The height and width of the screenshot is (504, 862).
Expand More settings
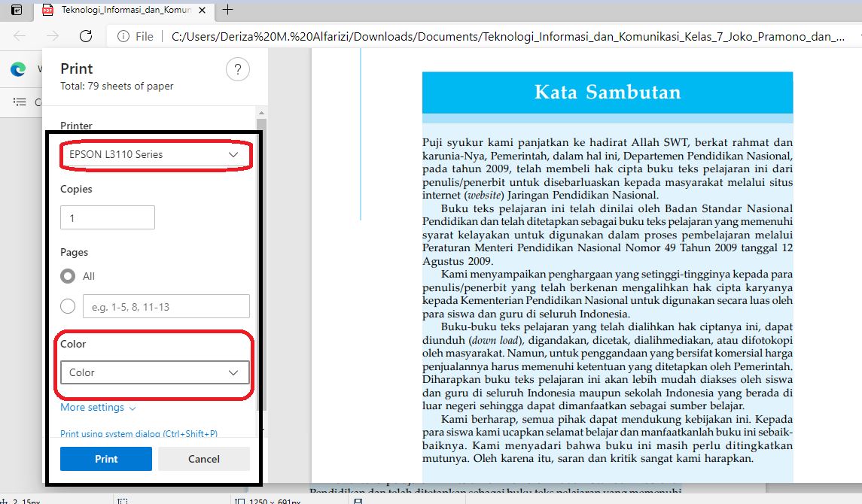tap(98, 408)
